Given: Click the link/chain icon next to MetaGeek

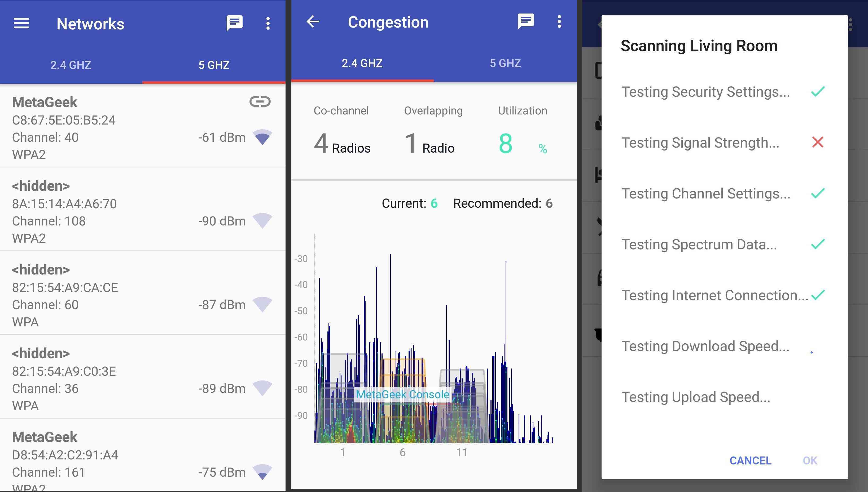Looking at the screenshot, I should coord(260,101).
